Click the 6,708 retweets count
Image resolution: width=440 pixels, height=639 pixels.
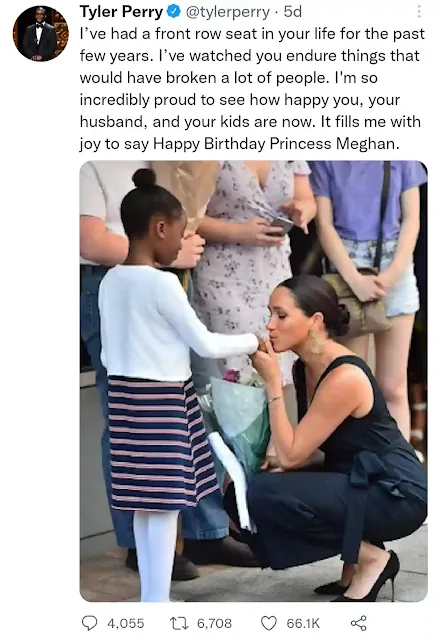coord(214,623)
